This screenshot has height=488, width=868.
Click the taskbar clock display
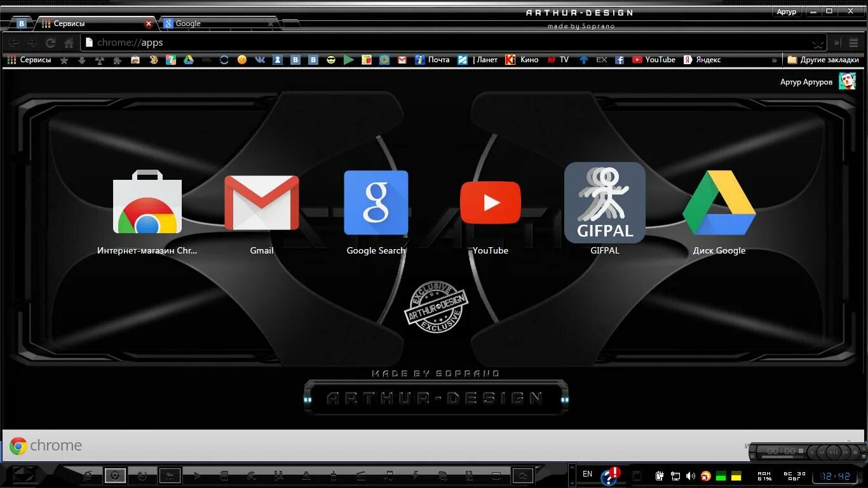coord(836,476)
